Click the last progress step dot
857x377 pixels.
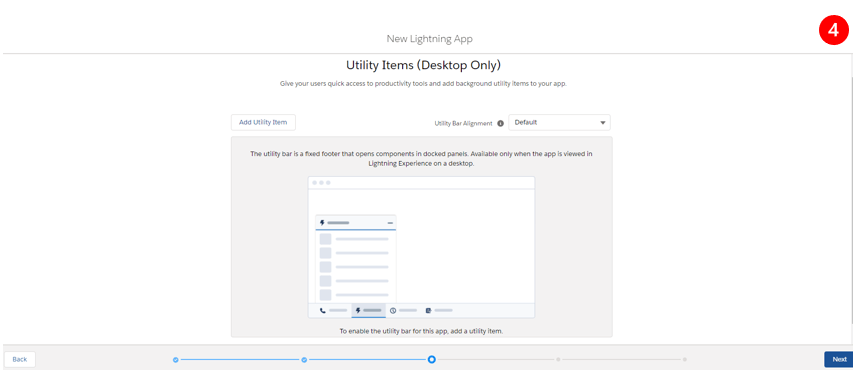coord(684,360)
